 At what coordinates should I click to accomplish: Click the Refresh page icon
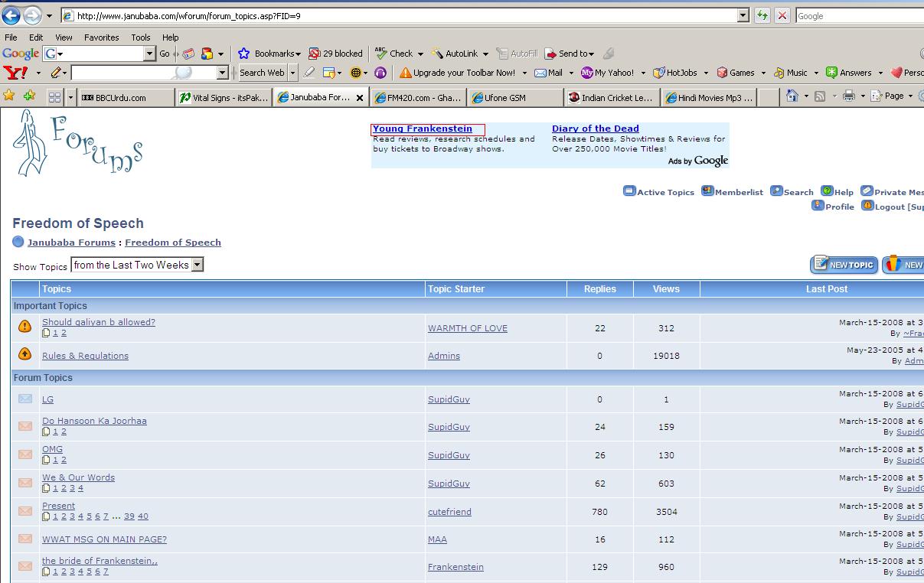(762, 15)
